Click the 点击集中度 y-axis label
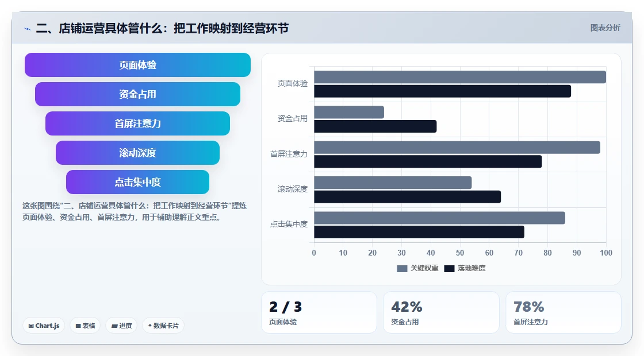Viewport: 644px width, 356px height. pyautogui.click(x=289, y=225)
